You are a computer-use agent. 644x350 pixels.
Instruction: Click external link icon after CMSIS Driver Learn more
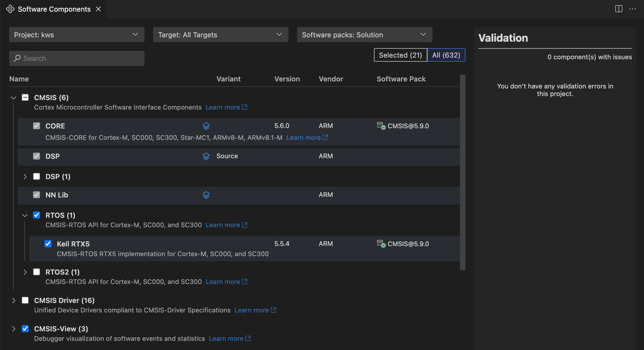(274, 310)
